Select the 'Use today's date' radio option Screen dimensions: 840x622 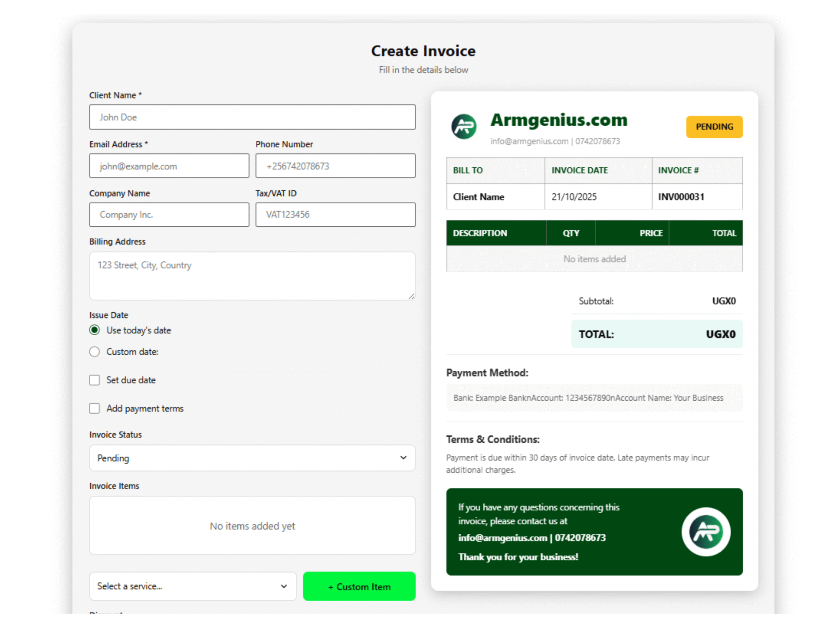tap(94, 330)
